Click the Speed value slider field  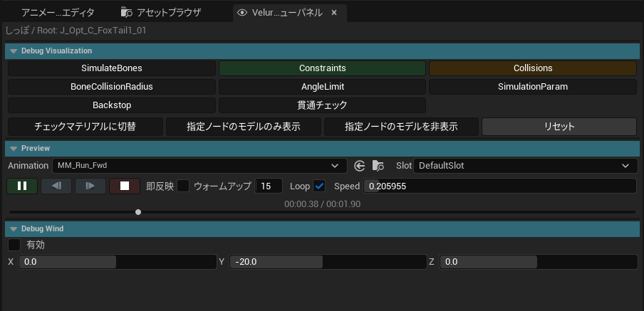500,186
